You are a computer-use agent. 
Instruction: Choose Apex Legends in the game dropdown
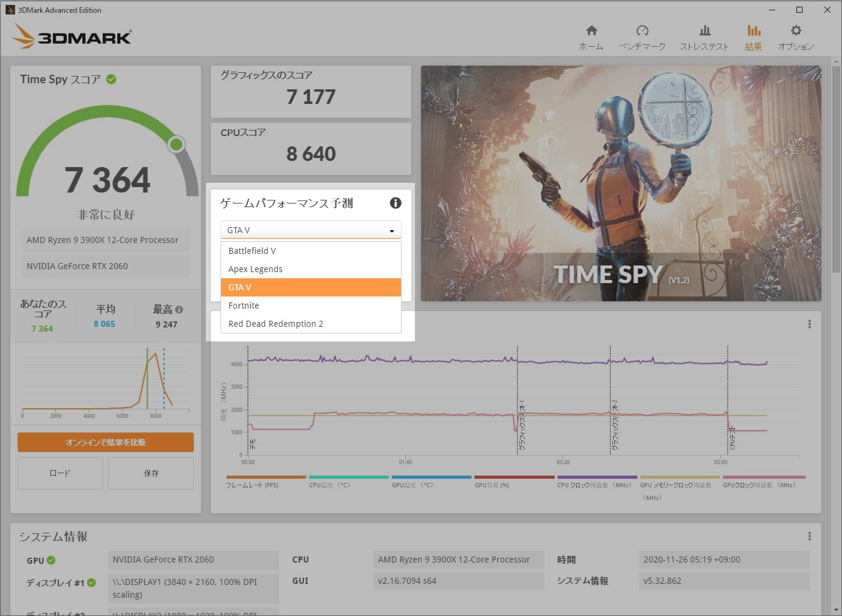pos(255,269)
